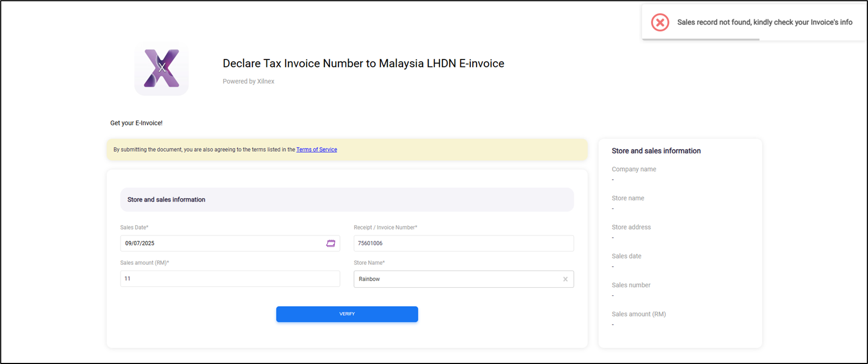Click the toast notification progress bar
The width and height of the screenshot is (868, 364).
[700, 39]
